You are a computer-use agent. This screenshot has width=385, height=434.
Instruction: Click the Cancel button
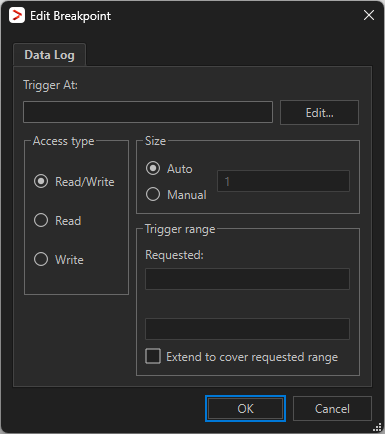[x=332, y=409]
